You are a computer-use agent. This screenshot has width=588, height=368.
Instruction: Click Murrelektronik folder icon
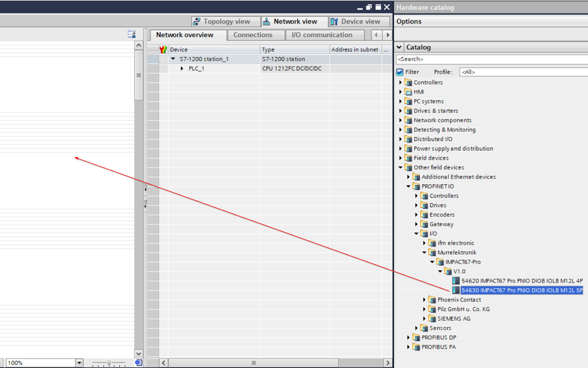[432, 252]
